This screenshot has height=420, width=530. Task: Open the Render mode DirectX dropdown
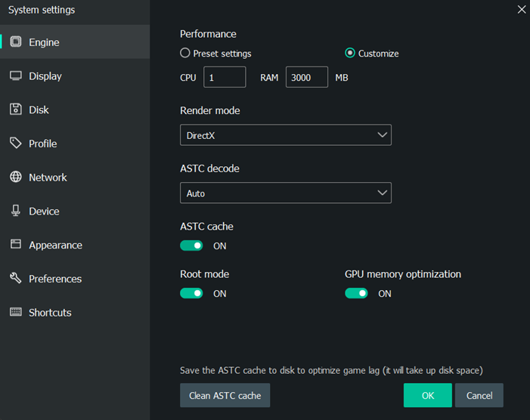click(x=286, y=135)
